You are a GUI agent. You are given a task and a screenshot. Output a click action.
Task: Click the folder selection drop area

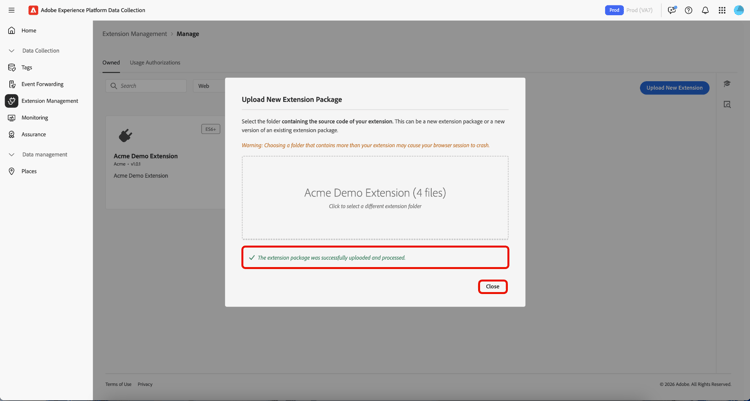(375, 198)
